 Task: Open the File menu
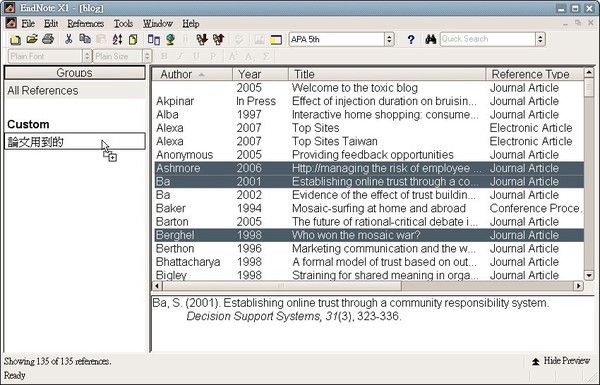click(x=28, y=24)
